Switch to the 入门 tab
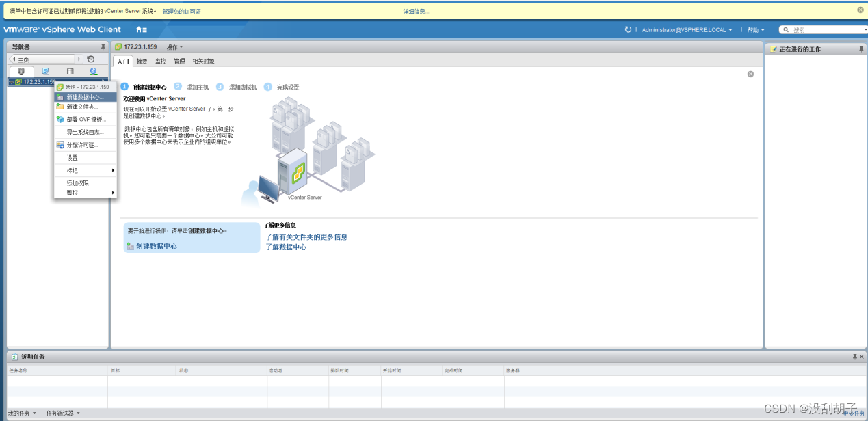 [x=122, y=62]
